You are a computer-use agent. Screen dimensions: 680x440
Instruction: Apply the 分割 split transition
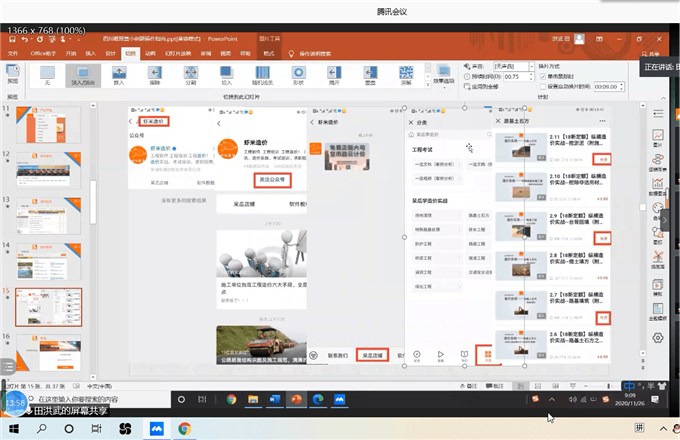(190, 75)
